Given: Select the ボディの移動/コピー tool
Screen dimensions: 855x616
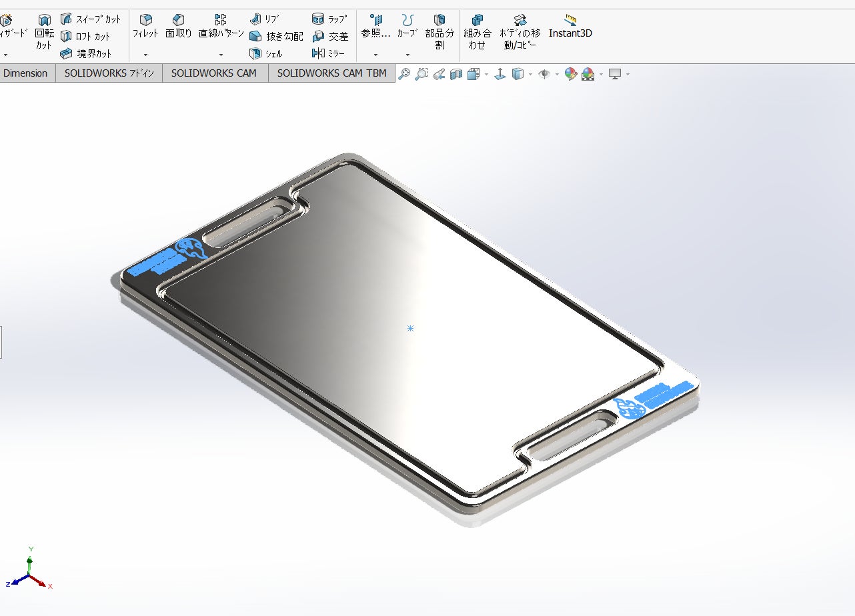Looking at the screenshot, I should pyautogui.click(x=520, y=32).
